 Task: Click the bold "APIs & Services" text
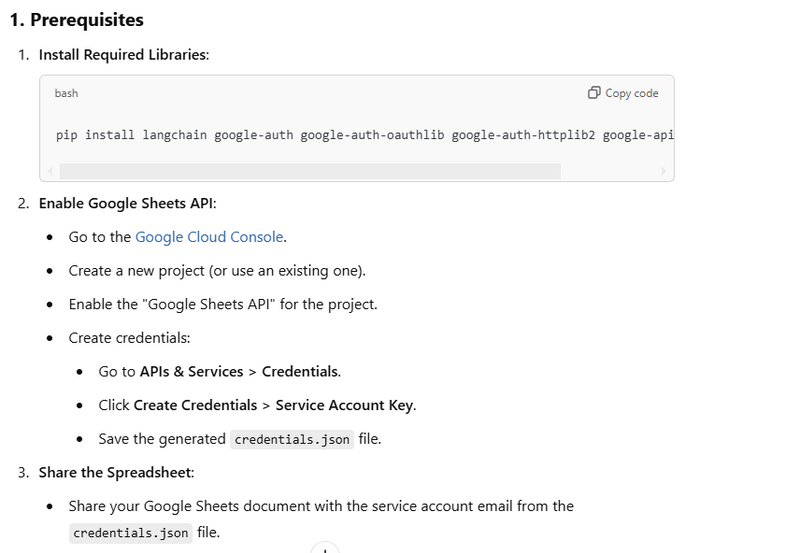191,371
